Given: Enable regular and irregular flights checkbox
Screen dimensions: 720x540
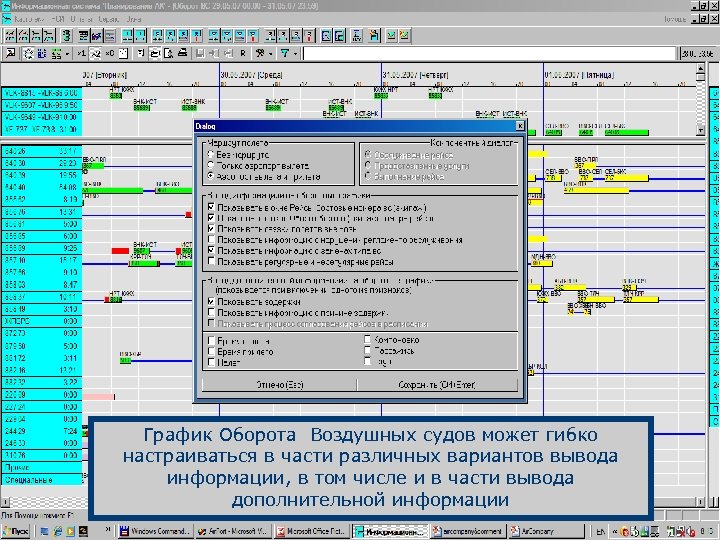Looking at the screenshot, I should 211,261.
